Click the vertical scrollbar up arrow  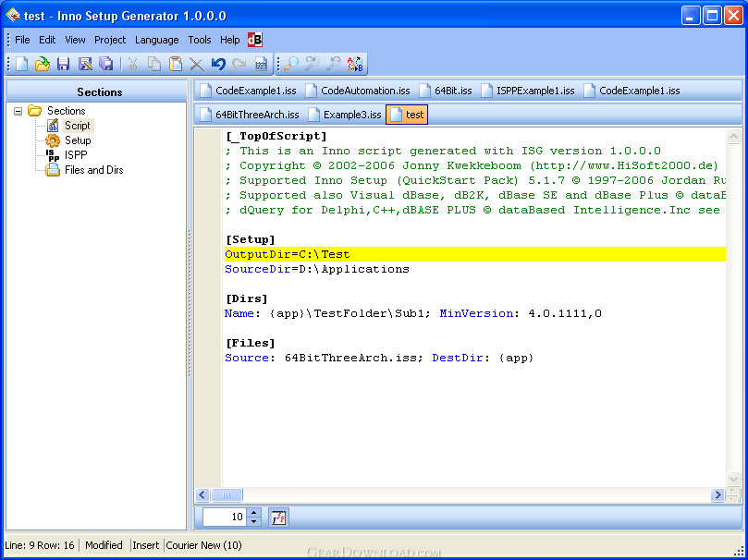[x=733, y=137]
